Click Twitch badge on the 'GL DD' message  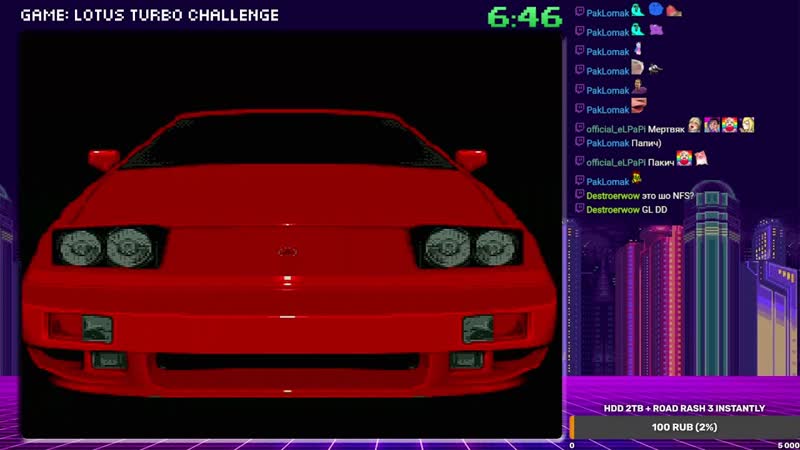point(580,208)
